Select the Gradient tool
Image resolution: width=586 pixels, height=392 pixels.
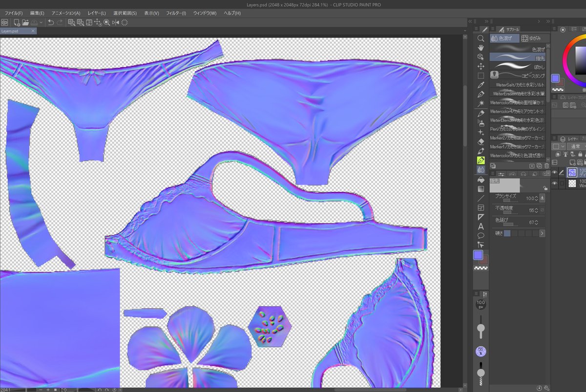point(481,189)
